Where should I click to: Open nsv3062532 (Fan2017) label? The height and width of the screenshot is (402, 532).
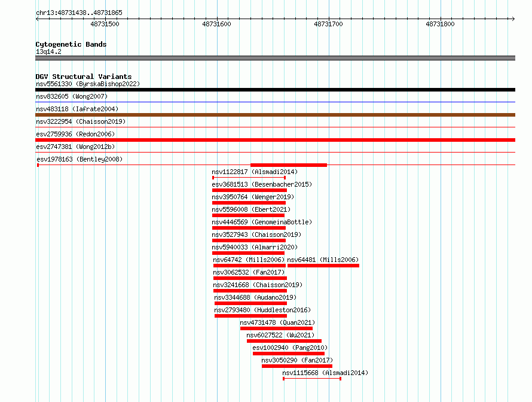point(249,272)
